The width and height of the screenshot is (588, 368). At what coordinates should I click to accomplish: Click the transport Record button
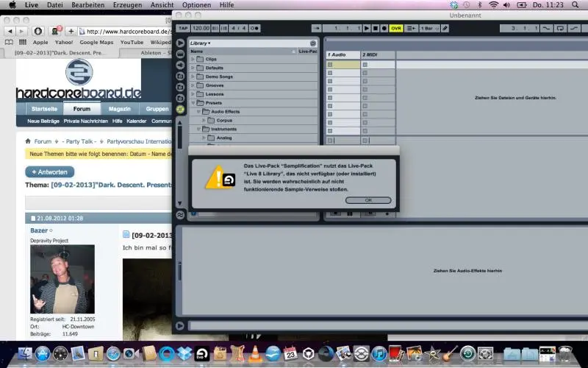pyautogui.click(x=383, y=28)
